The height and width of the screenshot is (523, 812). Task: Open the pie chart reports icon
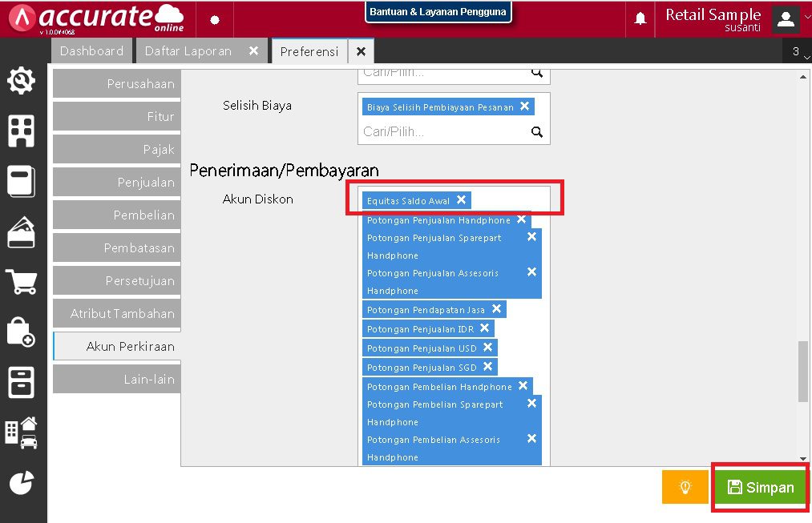[x=22, y=483]
